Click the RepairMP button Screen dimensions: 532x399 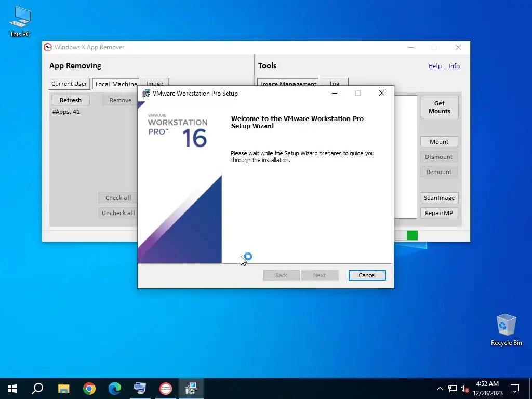pyautogui.click(x=439, y=212)
